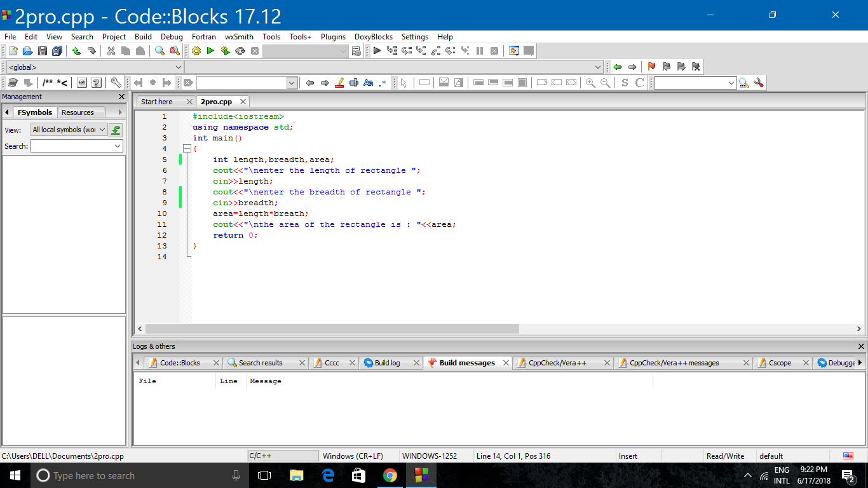Toggle a bookmark with the red flag icon

pos(652,66)
